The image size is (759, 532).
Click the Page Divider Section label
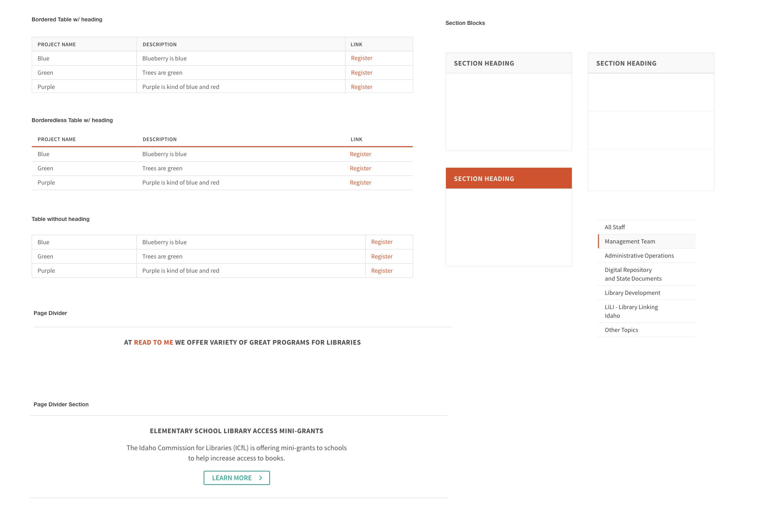click(61, 404)
